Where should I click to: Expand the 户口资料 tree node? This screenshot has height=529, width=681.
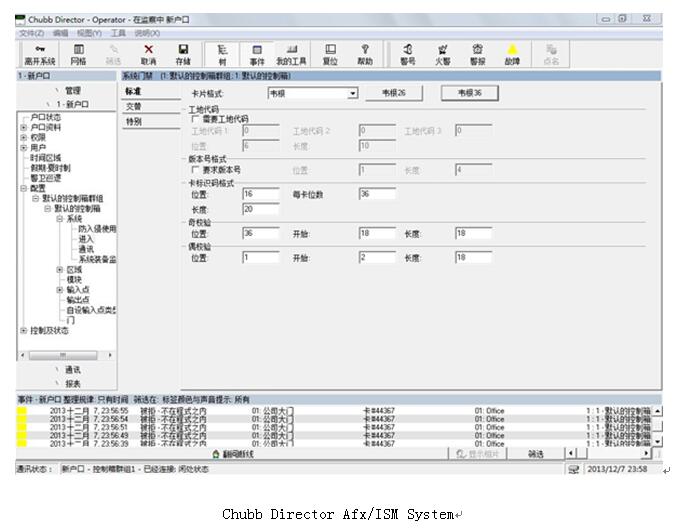coord(23,127)
